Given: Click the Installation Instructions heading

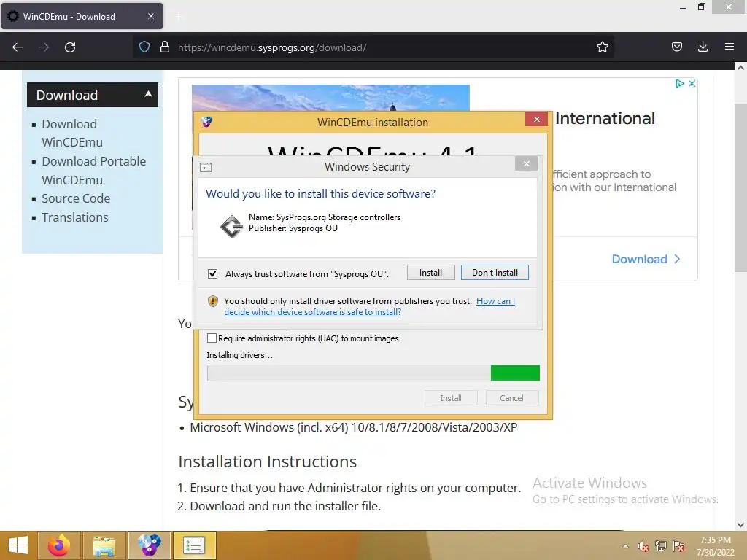Looking at the screenshot, I should (267, 462).
